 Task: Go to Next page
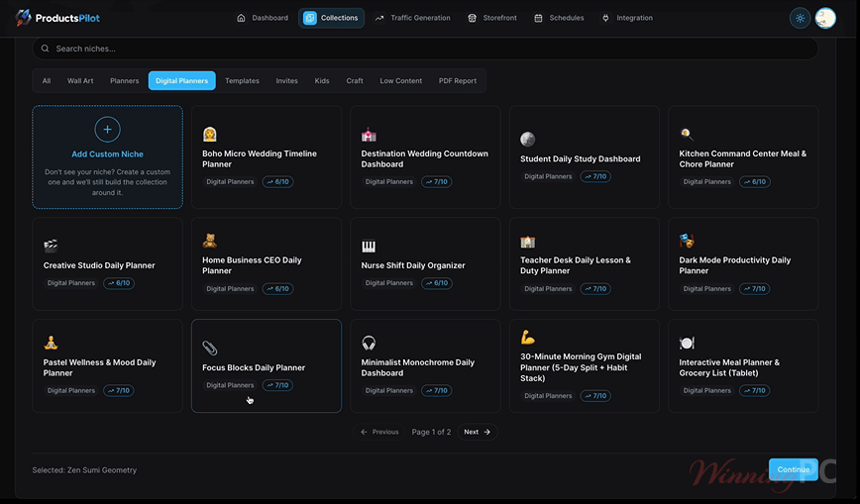pyautogui.click(x=478, y=432)
